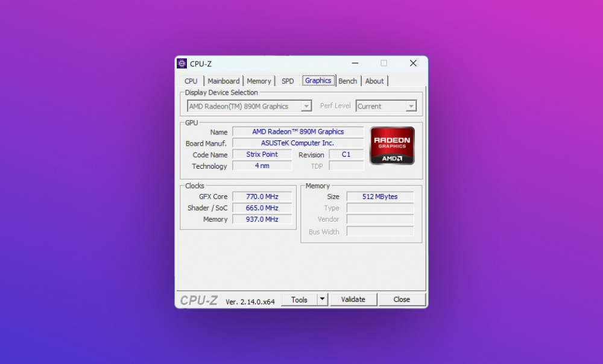
Task: Click the GFX Core 770.0 MHz value
Action: pos(262,196)
